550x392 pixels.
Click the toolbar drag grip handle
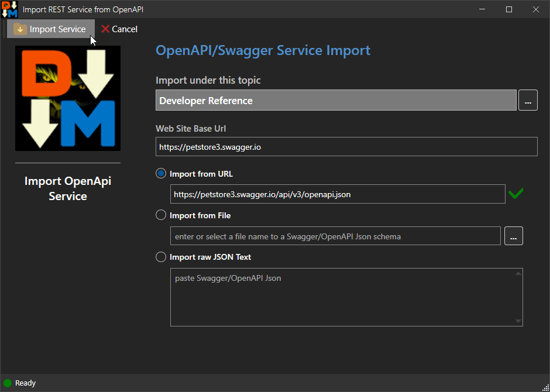point(5,29)
